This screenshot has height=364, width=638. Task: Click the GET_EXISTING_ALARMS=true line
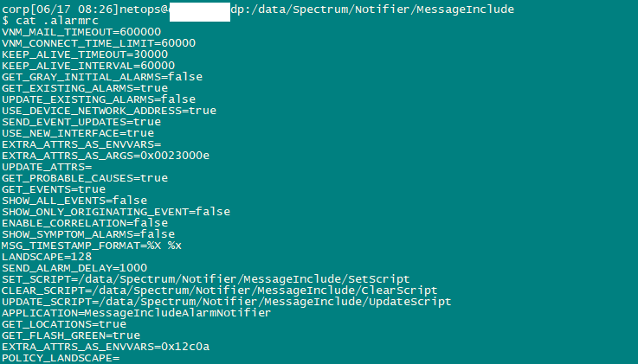click(x=85, y=88)
